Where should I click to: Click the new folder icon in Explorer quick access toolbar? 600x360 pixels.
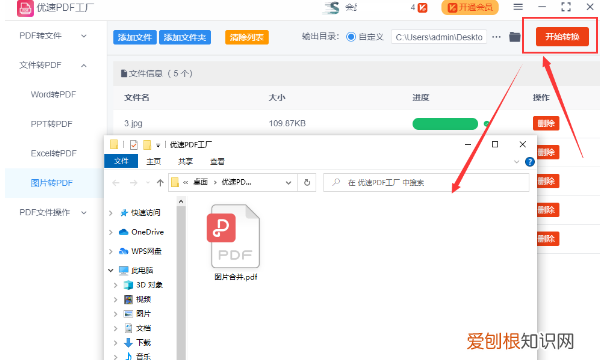pos(147,145)
